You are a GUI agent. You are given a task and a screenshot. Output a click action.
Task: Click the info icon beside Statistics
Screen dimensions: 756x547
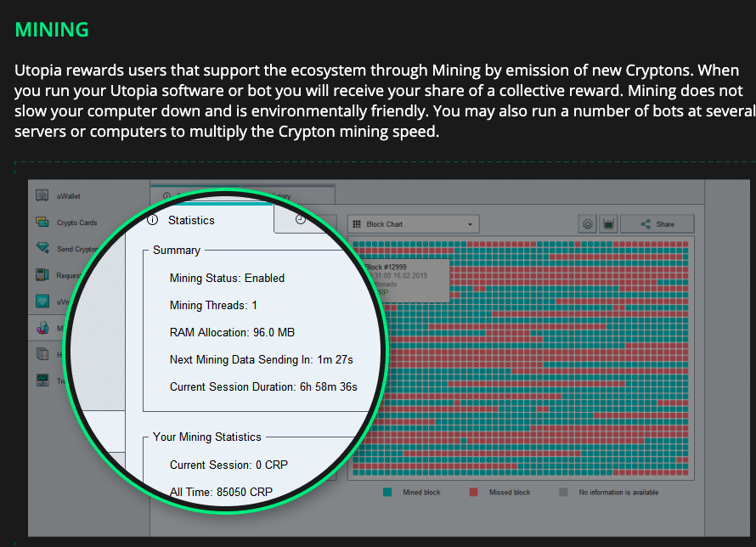coord(152,220)
